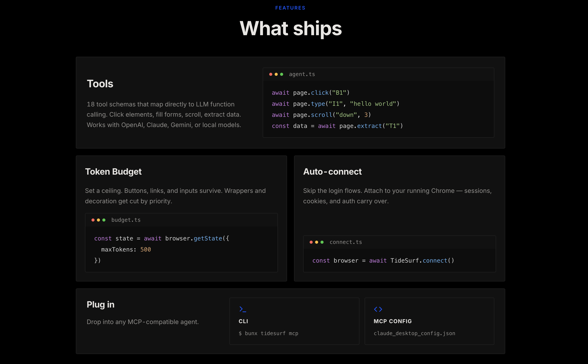Click the Token Budget heading
Screen dimensions: 588x364
point(113,172)
